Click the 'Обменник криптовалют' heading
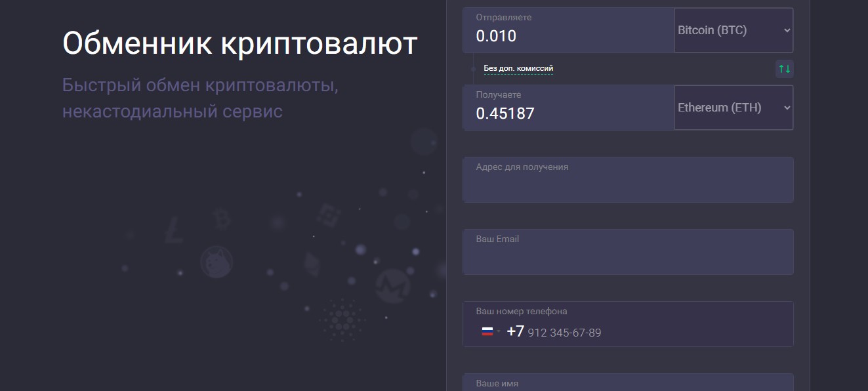868x391 pixels. point(240,44)
